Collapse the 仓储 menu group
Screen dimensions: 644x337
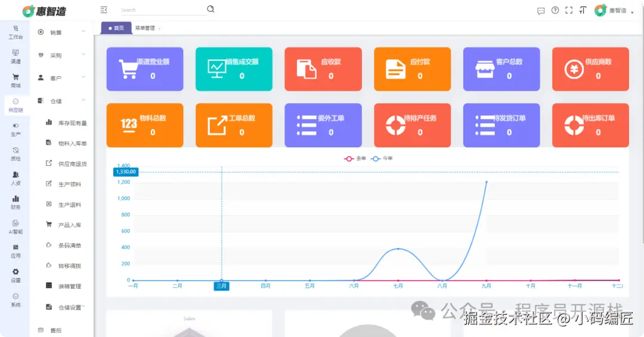coord(61,101)
